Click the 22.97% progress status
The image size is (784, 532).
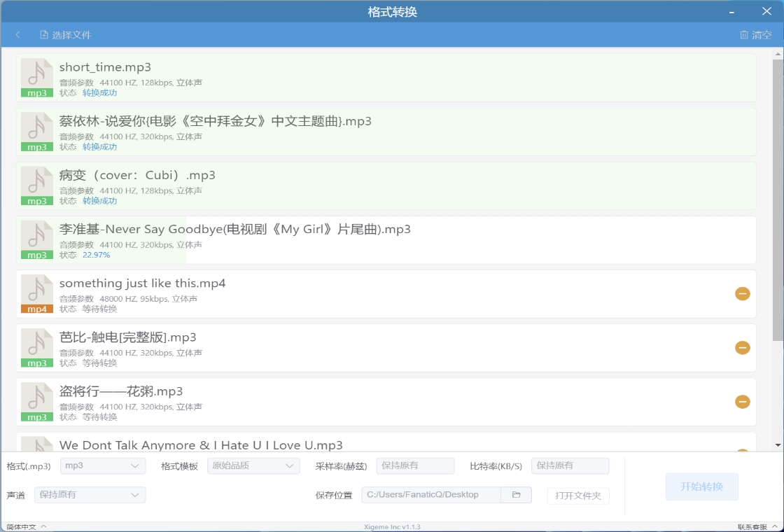(x=96, y=255)
